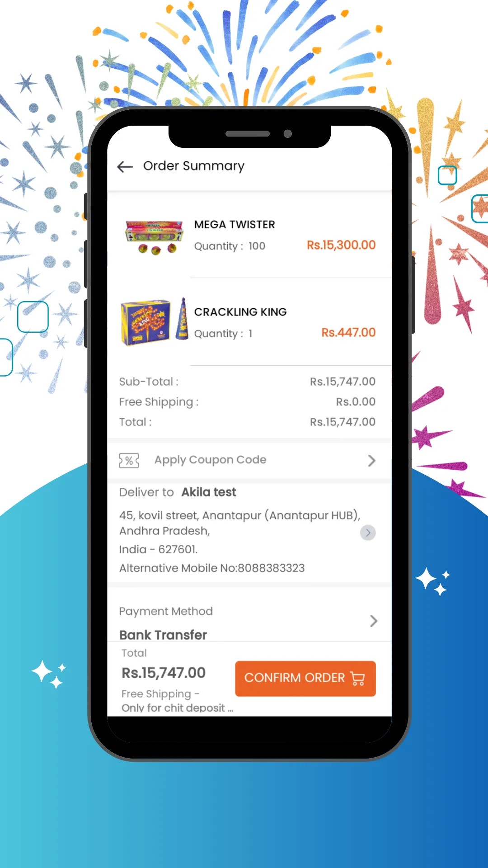Tap the Deliver to Akila test heading
Viewport: 488px width, 868px height.
click(x=178, y=492)
